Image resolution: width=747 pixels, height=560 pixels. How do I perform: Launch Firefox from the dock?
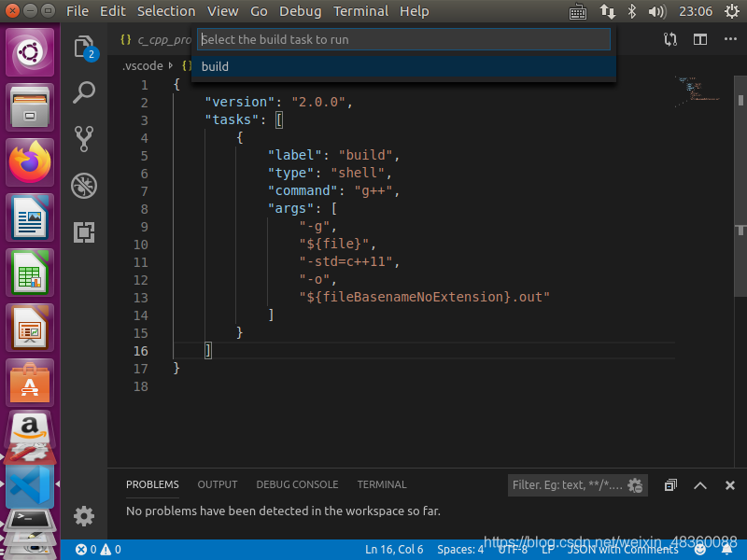pos(30,162)
